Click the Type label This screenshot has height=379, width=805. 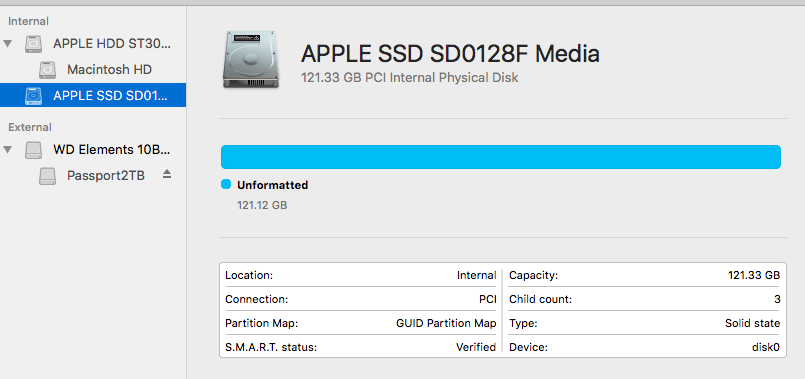523,324
